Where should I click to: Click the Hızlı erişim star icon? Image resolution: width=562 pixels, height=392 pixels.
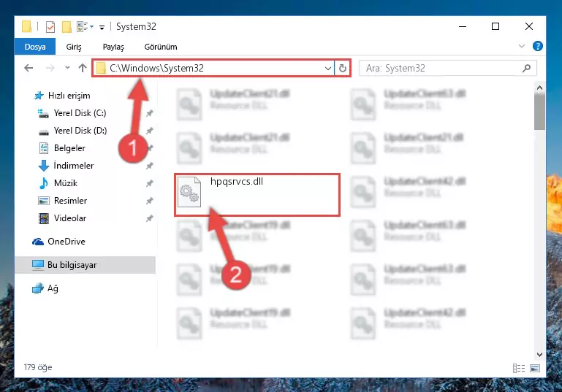point(39,96)
